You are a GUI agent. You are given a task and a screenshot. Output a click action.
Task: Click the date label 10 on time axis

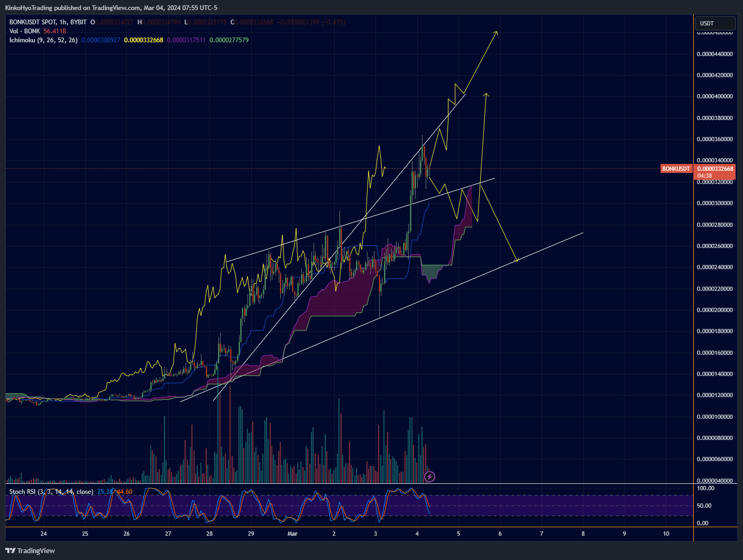tap(666, 534)
